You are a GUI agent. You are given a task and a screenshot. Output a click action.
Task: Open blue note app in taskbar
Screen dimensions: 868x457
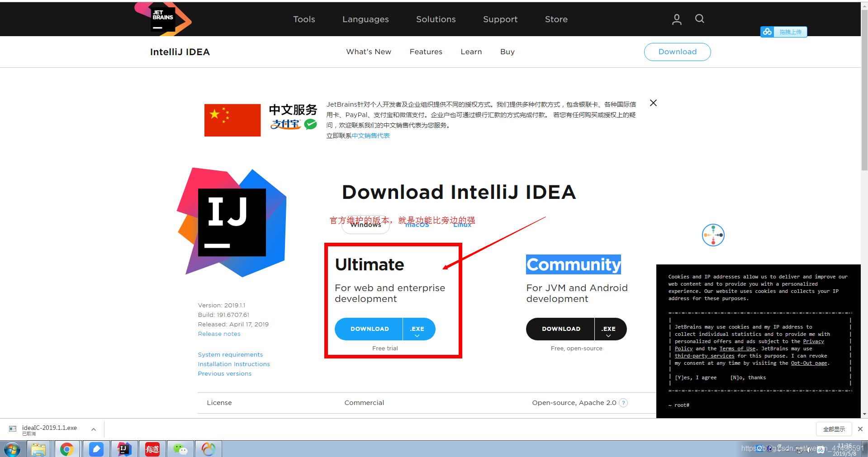click(x=96, y=449)
